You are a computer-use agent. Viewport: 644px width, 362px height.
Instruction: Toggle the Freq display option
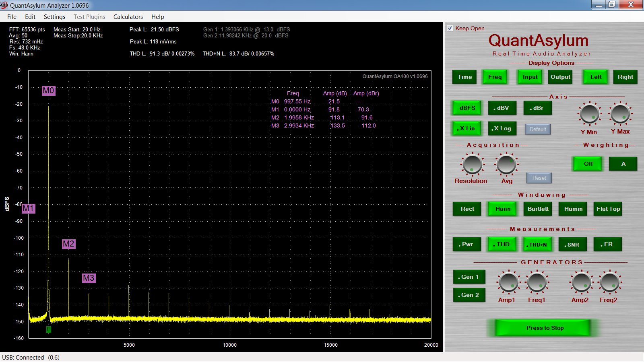(x=495, y=77)
